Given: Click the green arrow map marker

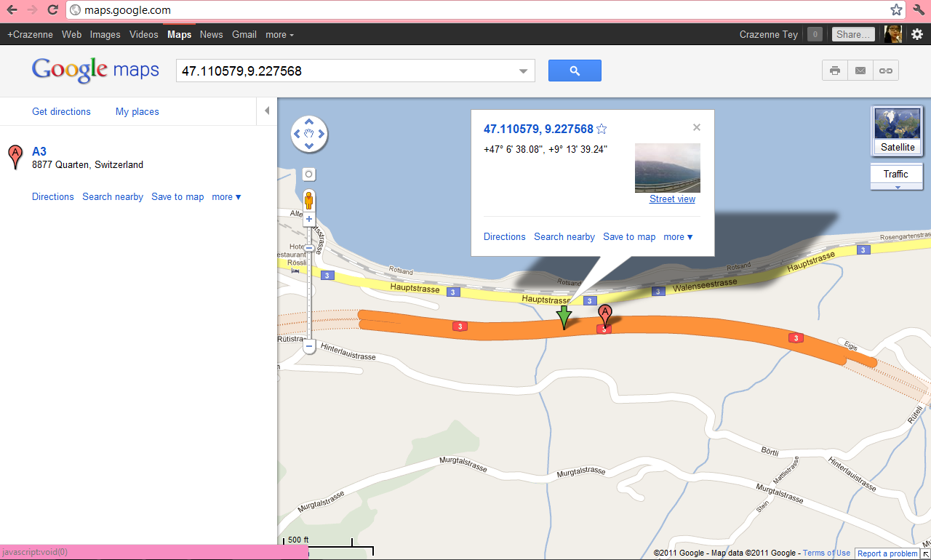Looking at the screenshot, I should coord(564,317).
